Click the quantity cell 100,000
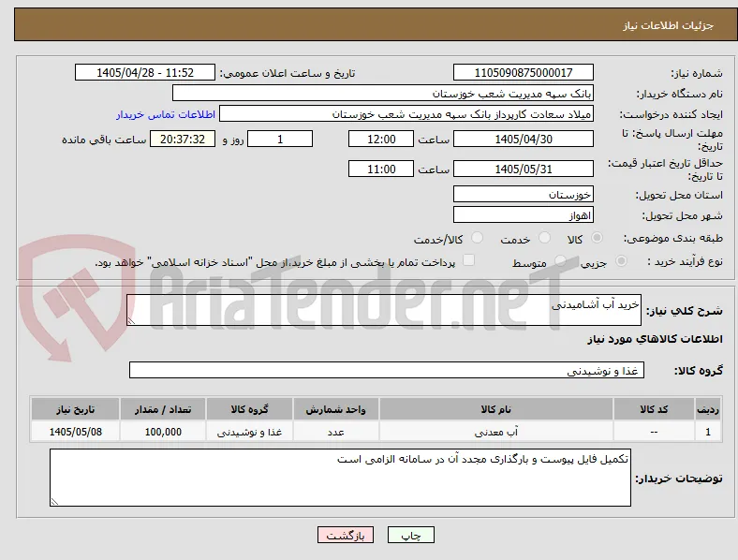This screenshot has height=560, width=738. 163,432
